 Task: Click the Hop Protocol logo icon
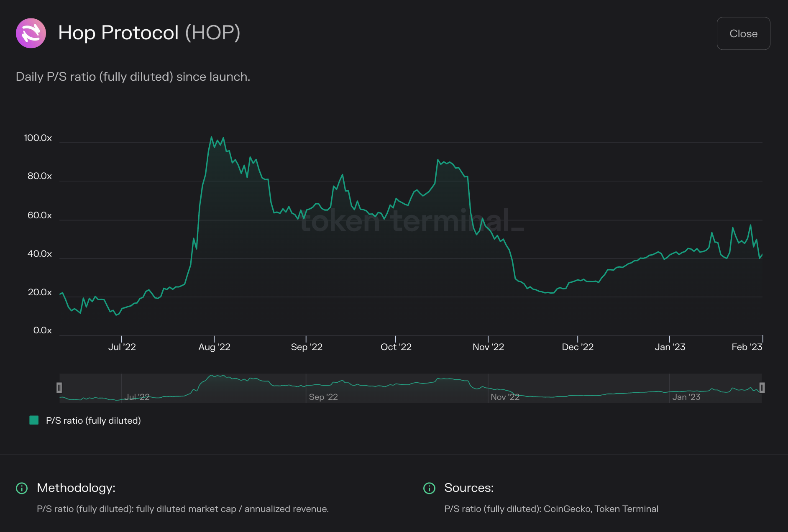coord(31,33)
